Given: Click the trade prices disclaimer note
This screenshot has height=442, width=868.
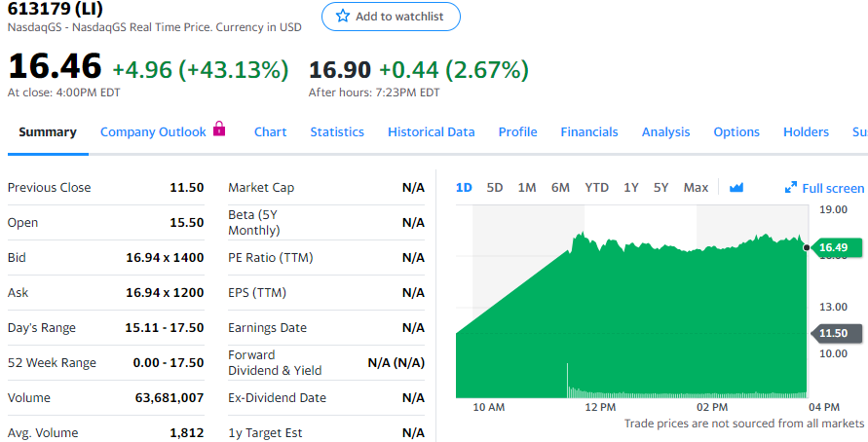Looking at the screenshot, I should (744, 424).
